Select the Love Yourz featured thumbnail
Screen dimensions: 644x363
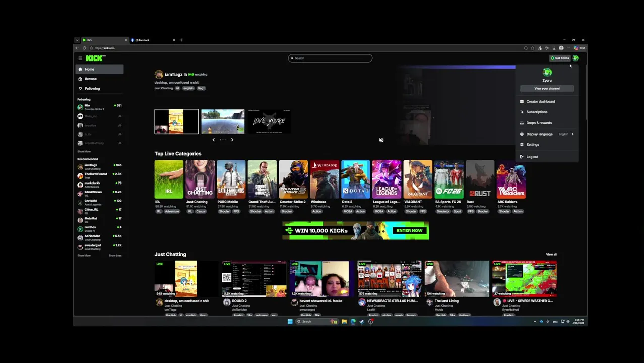tap(269, 122)
